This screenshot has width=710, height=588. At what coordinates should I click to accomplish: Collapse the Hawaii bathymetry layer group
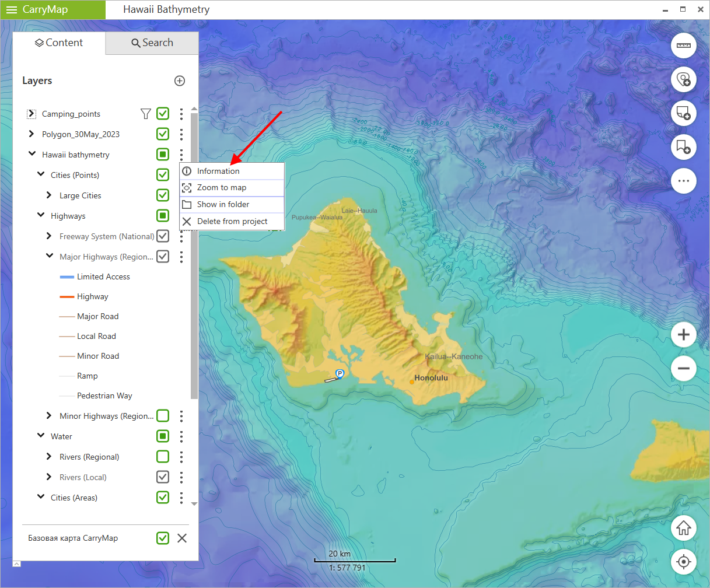tap(32, 155)
